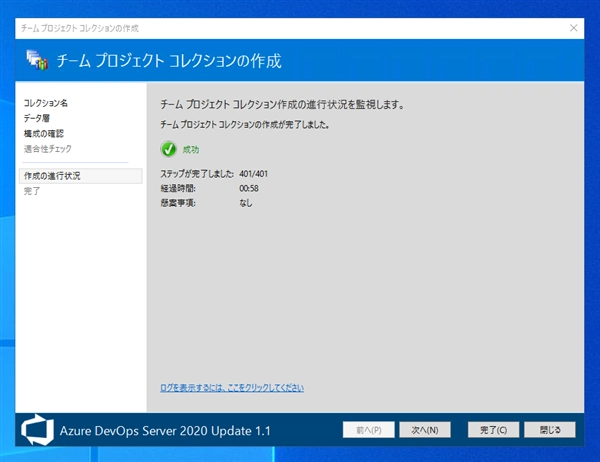Click the Azure DevOps logo in footer
Screen dimensions: 600x462
(x=37, y=430)
